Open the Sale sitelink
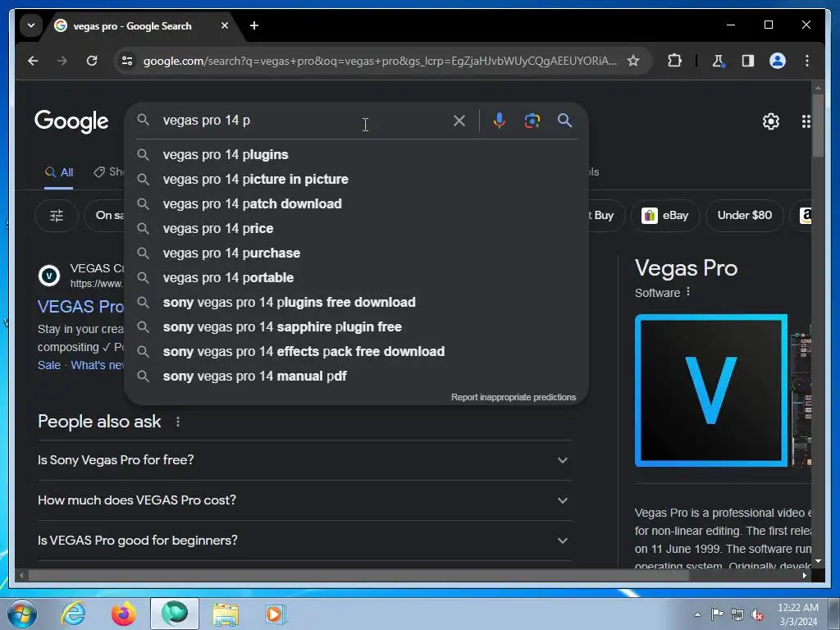The image size is (840, 630). click(x=48, y=365)
